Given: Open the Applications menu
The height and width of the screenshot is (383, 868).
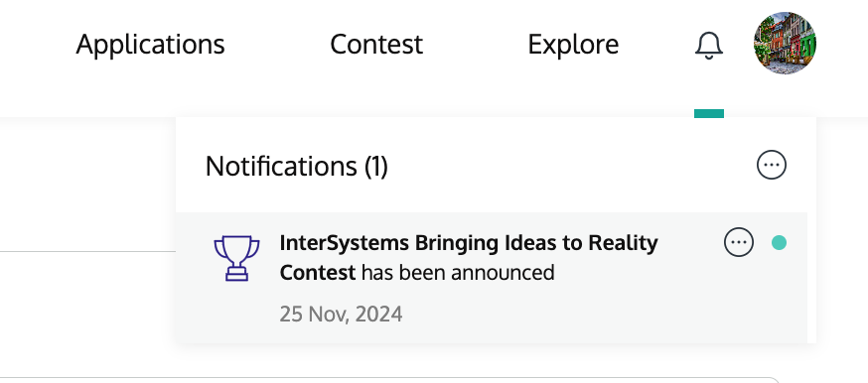Looking at the screenshot, I should tap(150, 45).
